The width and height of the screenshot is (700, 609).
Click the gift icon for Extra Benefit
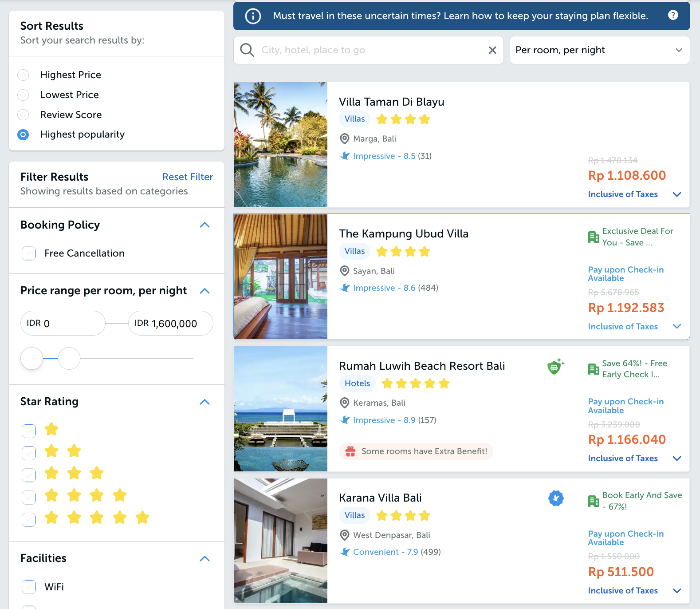tap(350, 451)
